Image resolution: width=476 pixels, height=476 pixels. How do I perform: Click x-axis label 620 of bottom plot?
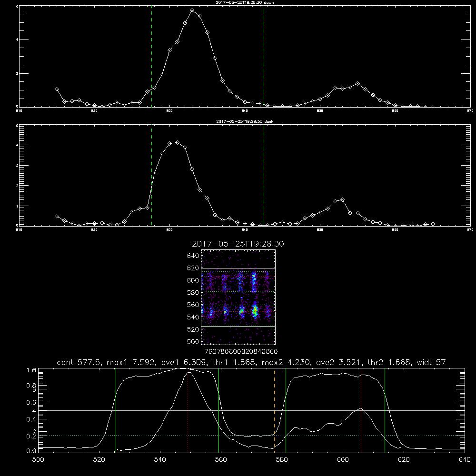pyautogui.click(x=404, y=460)
